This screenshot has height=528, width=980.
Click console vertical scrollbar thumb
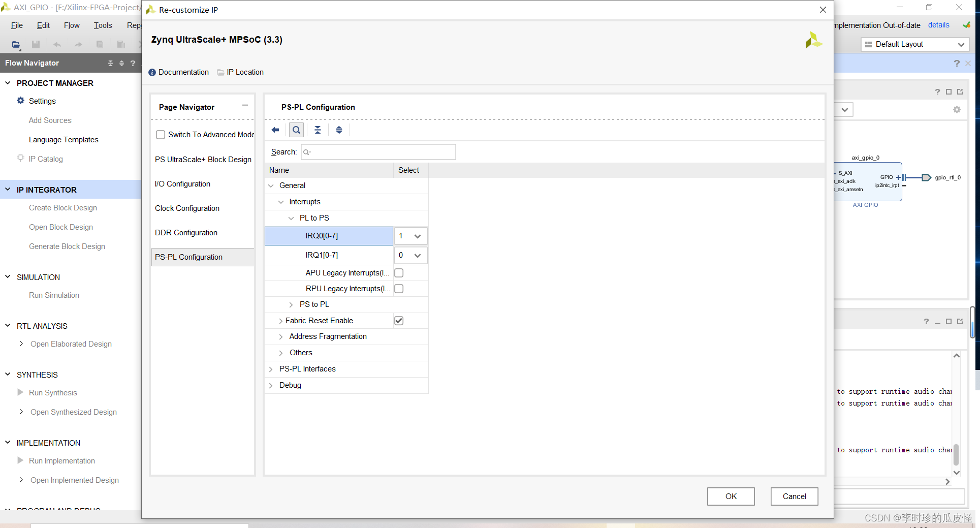pyautogui.click(x=956, y=454)
